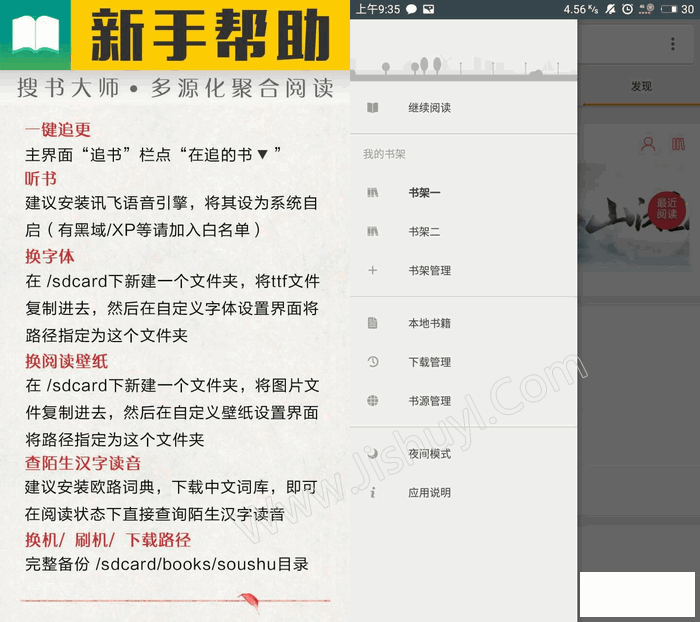Tap the chat bubble notification icon
Viewport: 700px width, 622px height.
pos(411,9)
